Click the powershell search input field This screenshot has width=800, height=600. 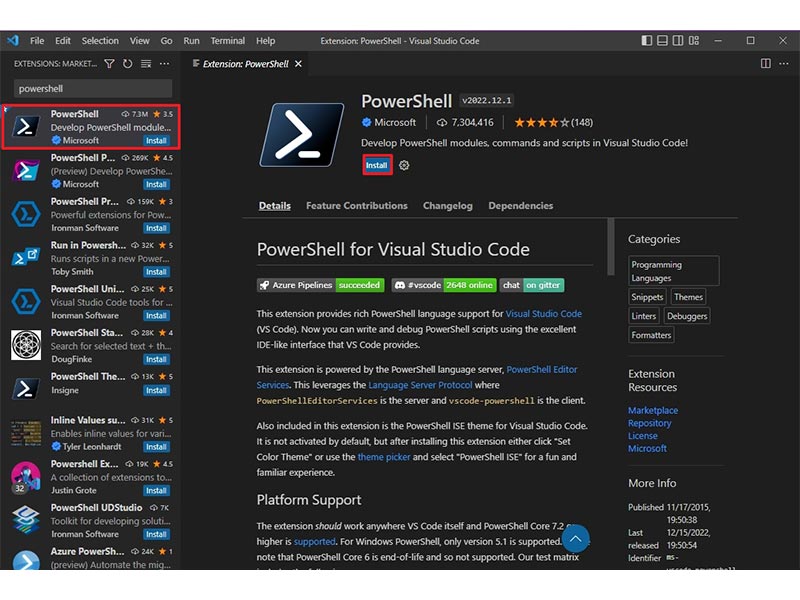(93, 89)
